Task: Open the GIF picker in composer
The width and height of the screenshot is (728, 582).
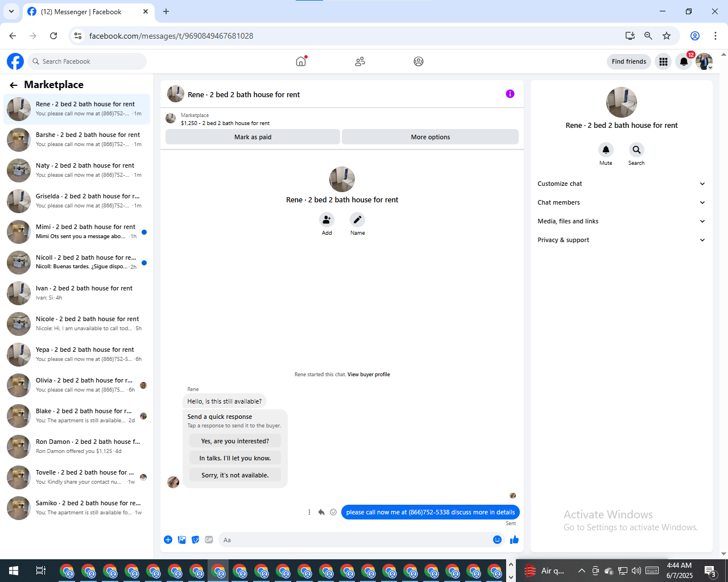Action: [209, 540]
